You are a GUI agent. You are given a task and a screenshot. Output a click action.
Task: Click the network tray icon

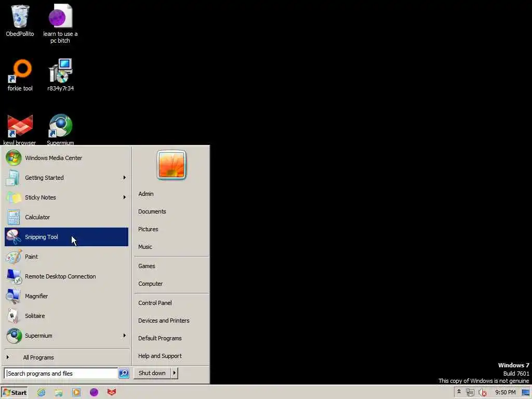pyautogui.click(x=470, y=393)
